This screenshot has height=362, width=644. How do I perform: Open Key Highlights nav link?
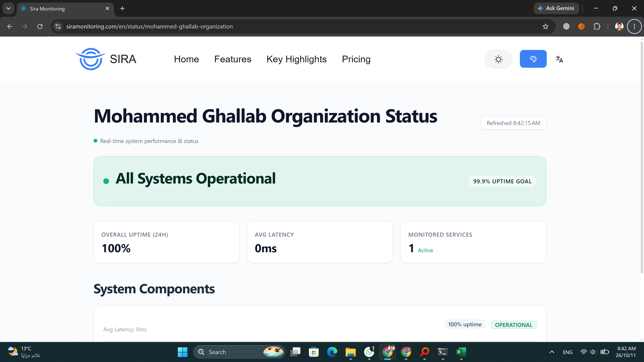(x=297, y=59)
